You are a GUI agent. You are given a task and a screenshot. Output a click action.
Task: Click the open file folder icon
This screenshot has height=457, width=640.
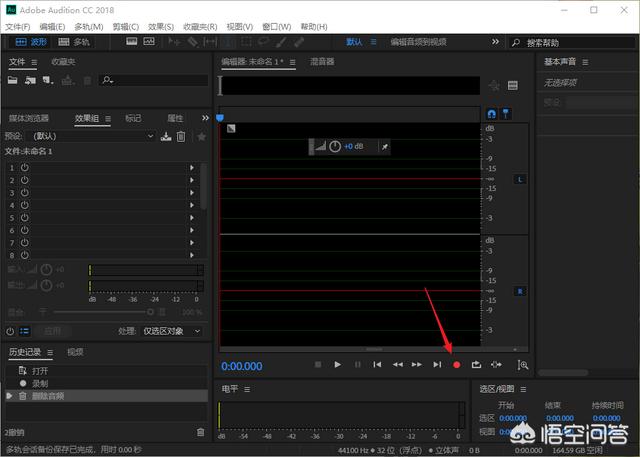click(x=14, y=79)
